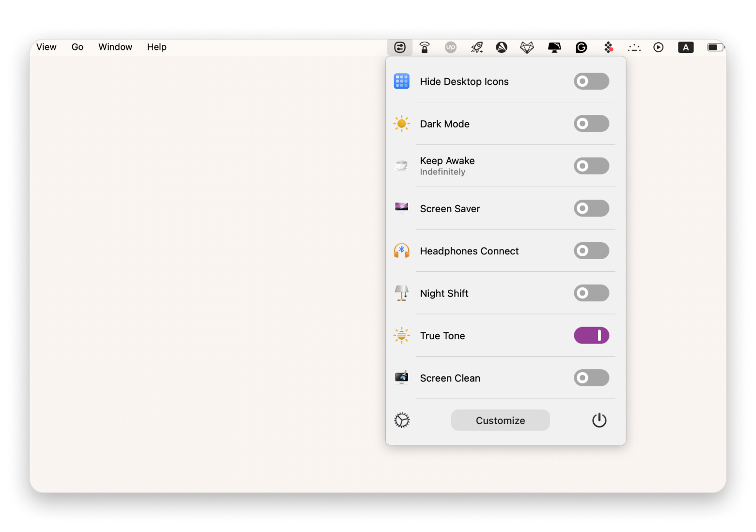Screen dimensions: 756x532
Task: Click the circular play menu bar icon
Action: click(659, 47)
